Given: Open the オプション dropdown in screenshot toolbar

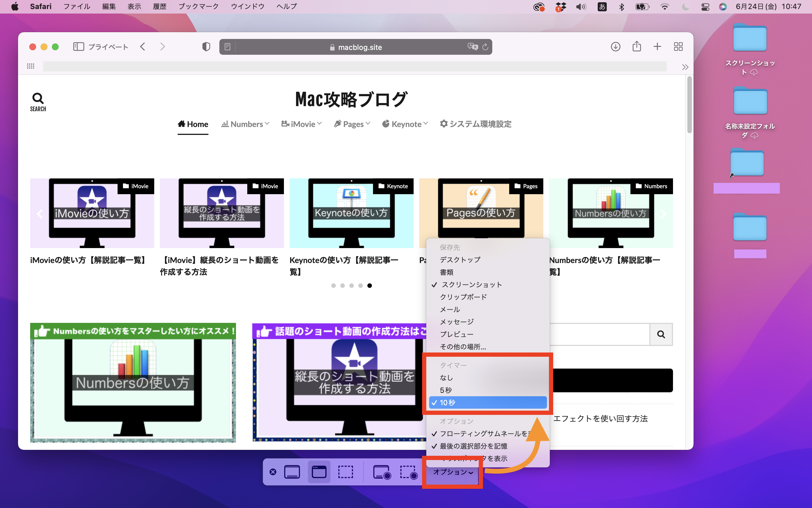Looking at the screenshot, I should point(453,472).
